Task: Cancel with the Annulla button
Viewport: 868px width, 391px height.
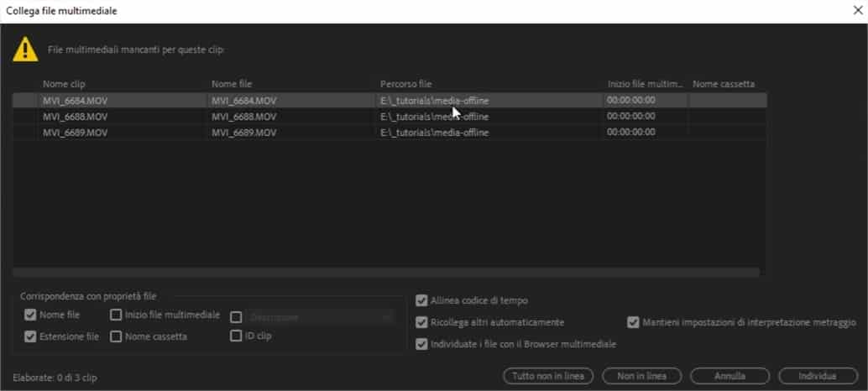Action: click(729, 376)
